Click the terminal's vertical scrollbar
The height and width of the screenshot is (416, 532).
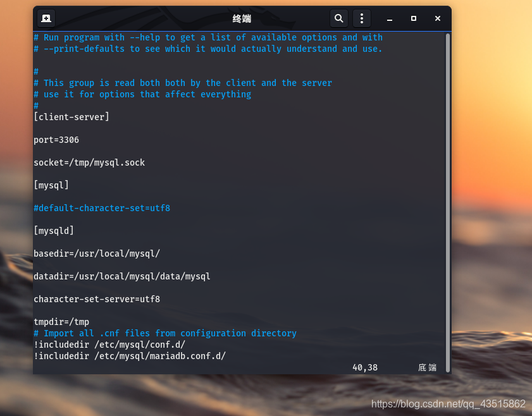pyautogui.click(x=447, y=202)
